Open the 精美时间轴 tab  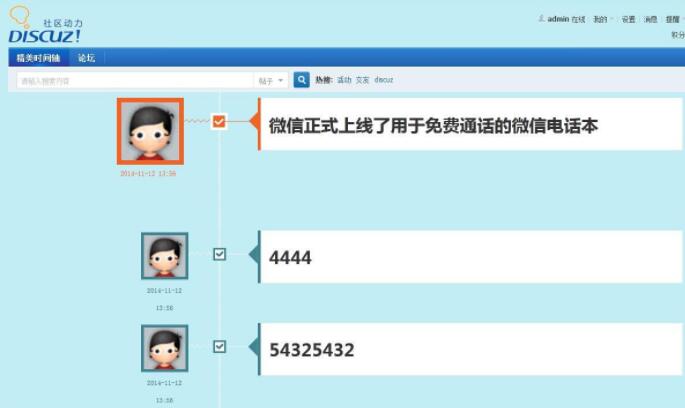pyautogui.click(x=38, y=58)
